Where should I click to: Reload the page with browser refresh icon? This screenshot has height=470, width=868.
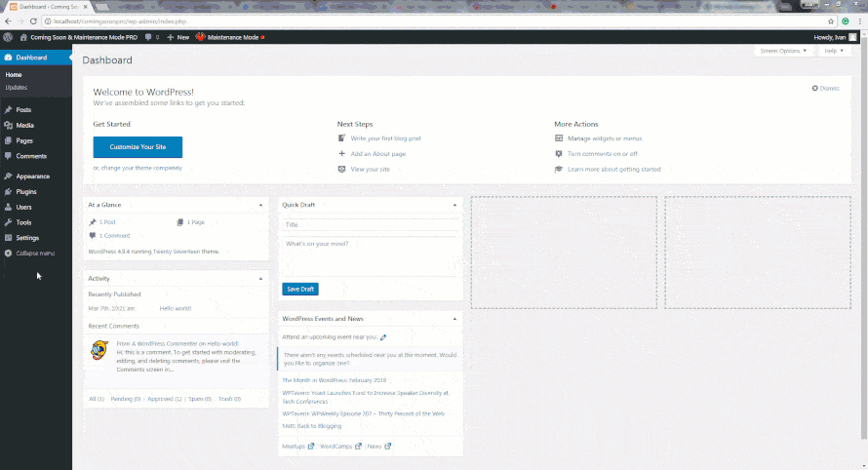coord(33,21)
